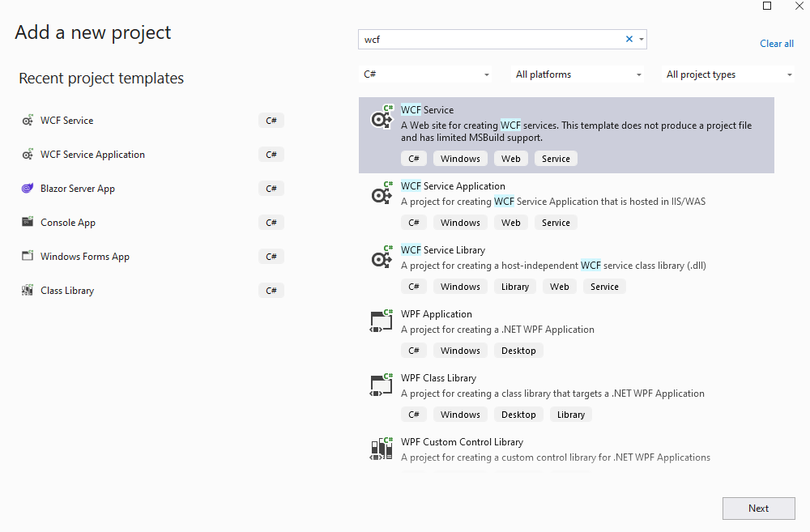This screenshot has width=810, height=532.
Task: Click the Service tag under WCF Service Application
Action: pos(556,223)
